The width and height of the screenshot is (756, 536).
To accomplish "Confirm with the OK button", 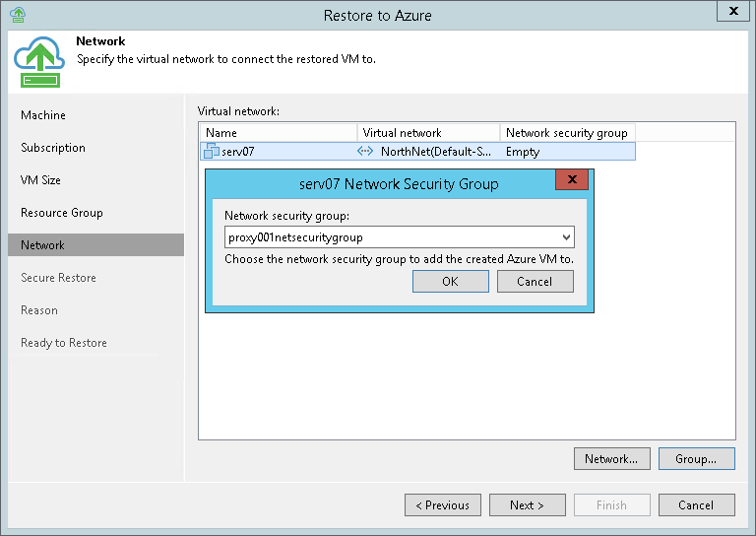I will click(450, 282).
